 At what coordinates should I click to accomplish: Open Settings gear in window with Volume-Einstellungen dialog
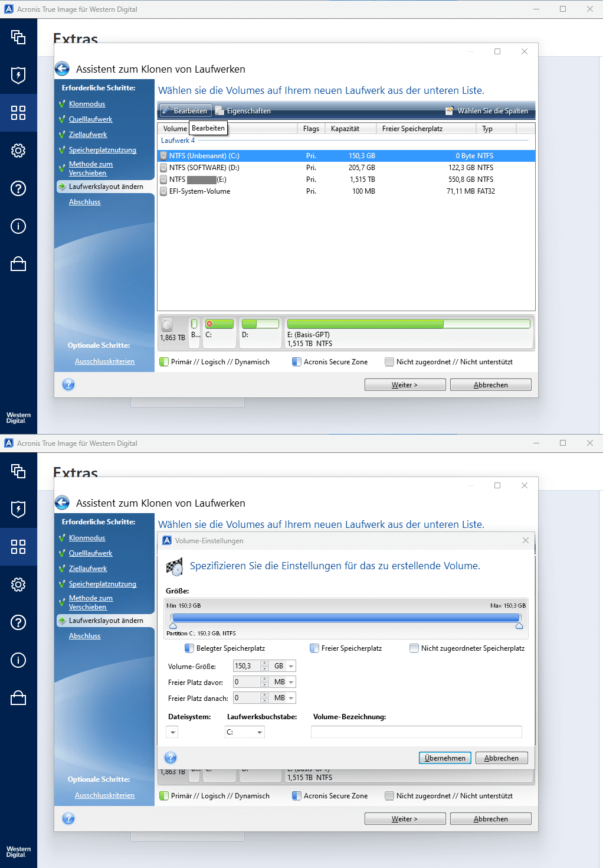tap(18, 585)
